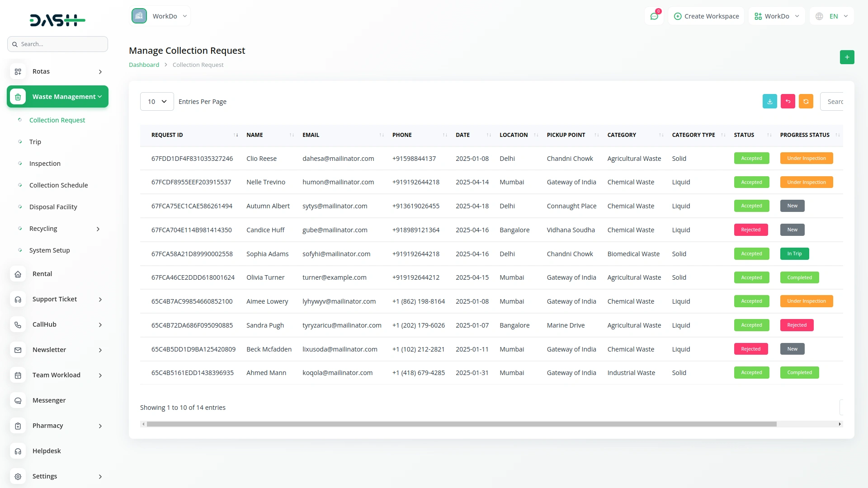Click the CallHub phone icon
The height and width of the screenshot is (488, 868).
(18, 324)
